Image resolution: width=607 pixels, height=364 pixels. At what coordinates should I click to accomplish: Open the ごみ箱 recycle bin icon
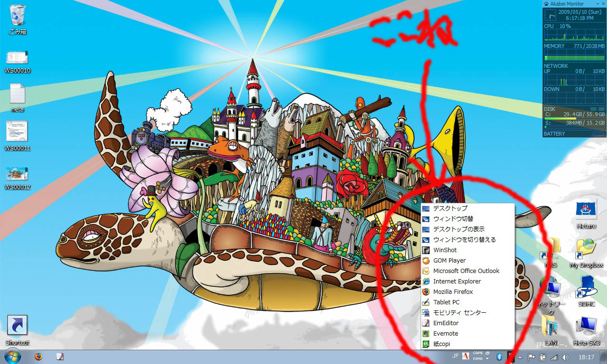18,19
